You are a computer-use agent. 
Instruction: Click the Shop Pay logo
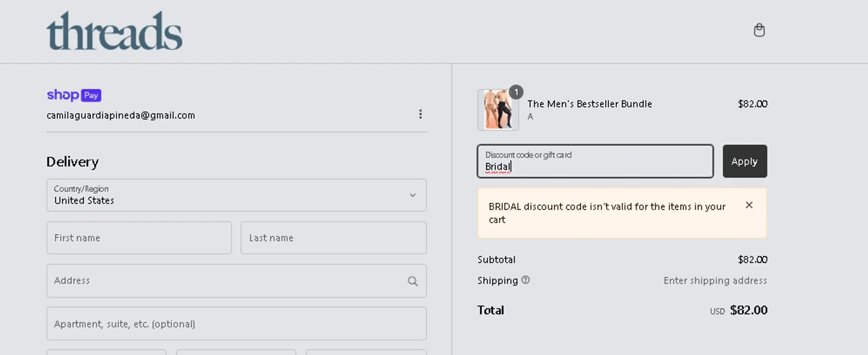point(74,95)
